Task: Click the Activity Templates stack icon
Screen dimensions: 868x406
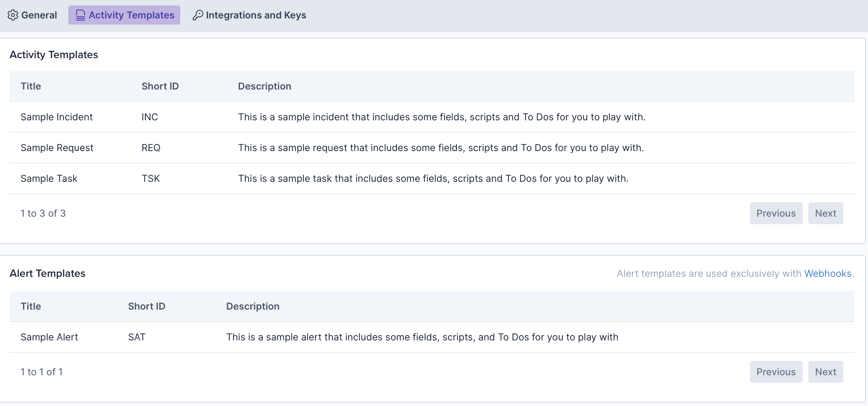Action: click(x=80, y=15)
